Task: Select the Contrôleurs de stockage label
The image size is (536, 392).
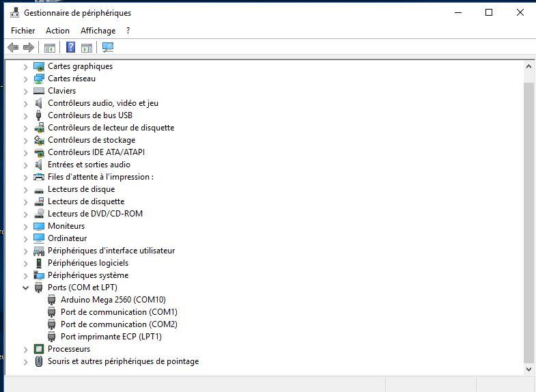Action: coord(91,140)
